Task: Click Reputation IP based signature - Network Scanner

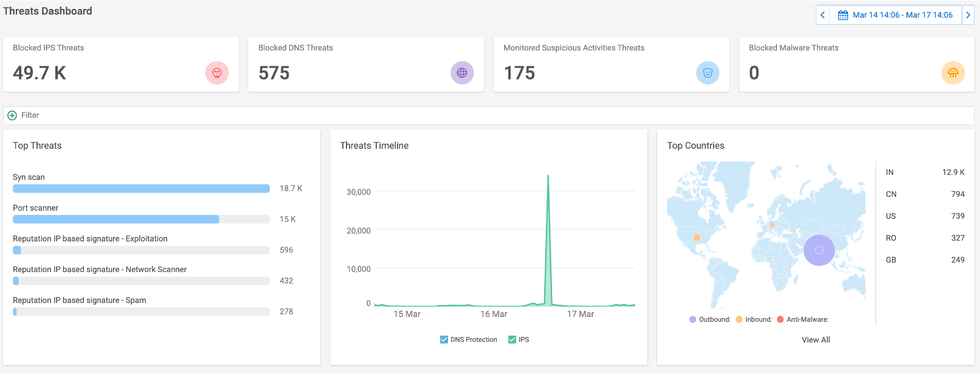Action: coord(100,270)
